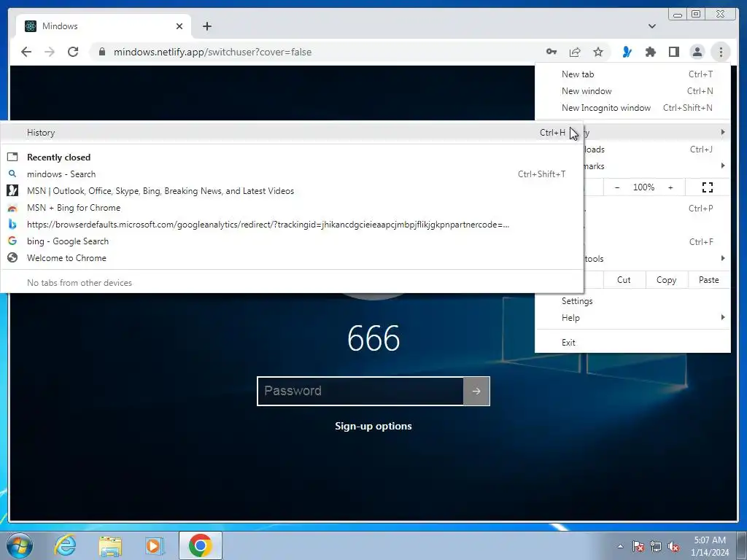Open Settings in Chrome menu

632,301
